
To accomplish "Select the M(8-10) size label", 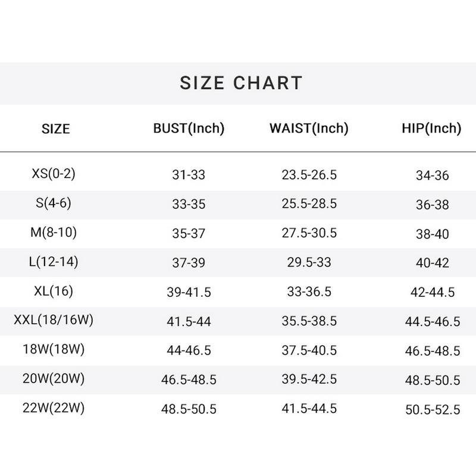I will 54,232.
